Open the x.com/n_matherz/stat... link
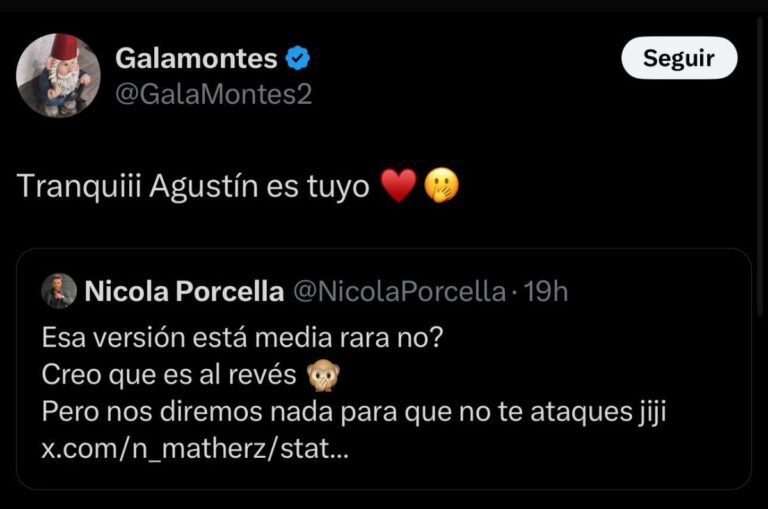The height and width of the screenshot is (509, 768). tap(195, 449)
